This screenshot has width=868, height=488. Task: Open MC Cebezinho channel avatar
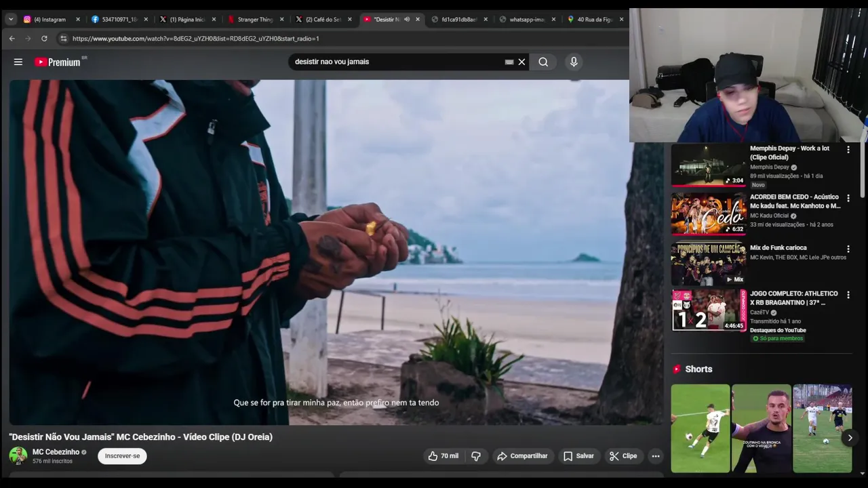pyautogui.click(x=18, y=455)
